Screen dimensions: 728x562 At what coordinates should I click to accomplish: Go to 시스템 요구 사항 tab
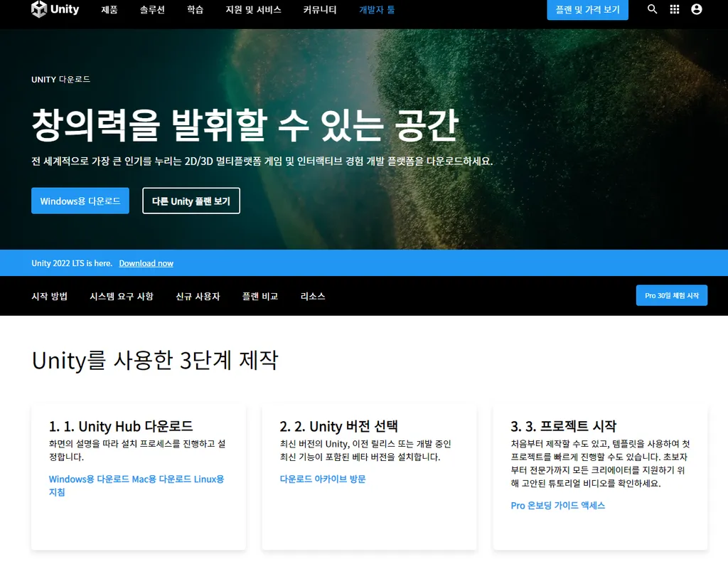[121, 297]
